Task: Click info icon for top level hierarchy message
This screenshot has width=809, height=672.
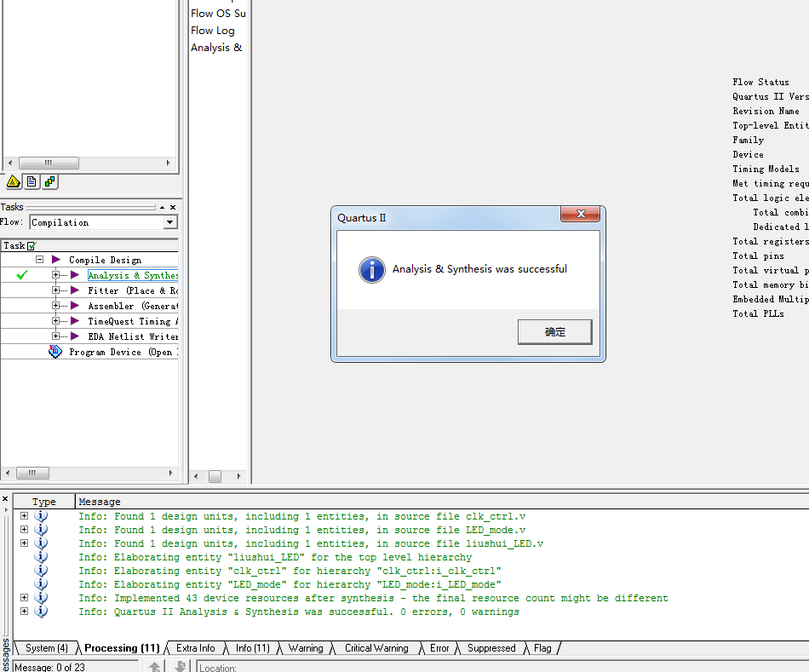Action: [x=41, y=557]
